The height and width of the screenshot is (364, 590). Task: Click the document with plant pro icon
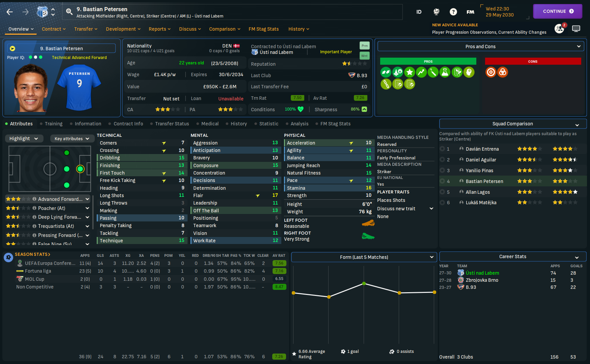[457, 72]
